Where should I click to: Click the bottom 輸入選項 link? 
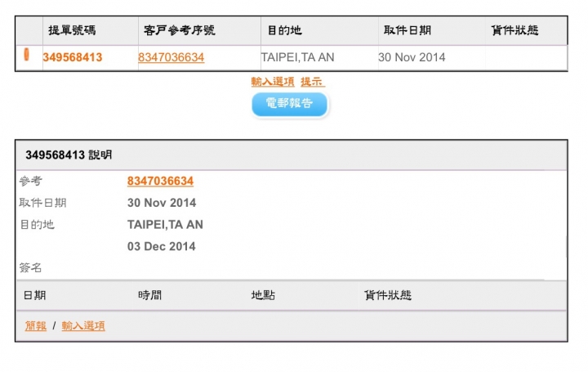click(83, 325)
